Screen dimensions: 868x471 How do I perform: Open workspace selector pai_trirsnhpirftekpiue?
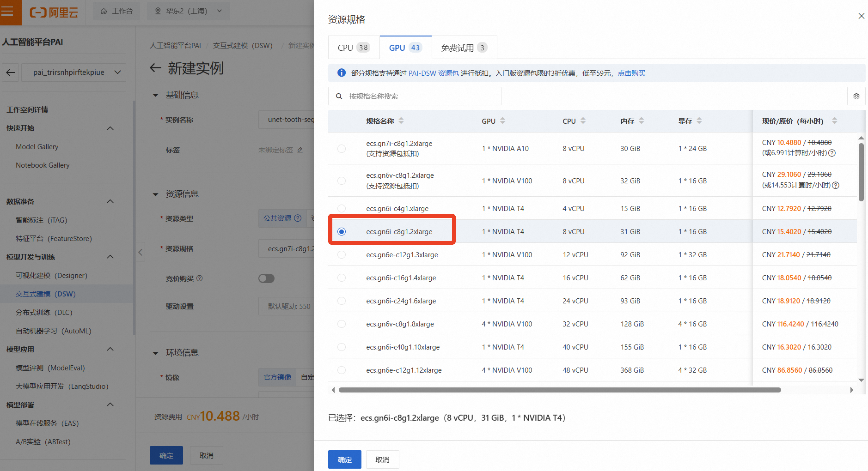[x=73, y=72]
